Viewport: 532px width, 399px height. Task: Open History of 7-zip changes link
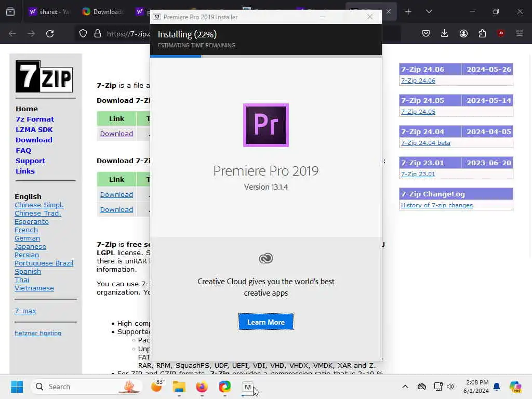point(436,205)
